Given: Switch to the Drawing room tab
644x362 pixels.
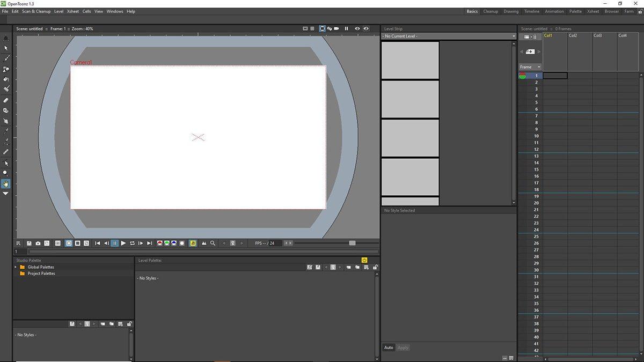Looking at the screenshot, I should (510, 11).
